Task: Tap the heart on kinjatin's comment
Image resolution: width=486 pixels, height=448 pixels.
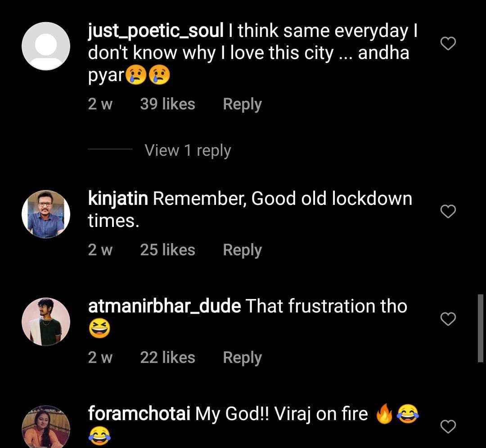Action: click(x=448, y=211)
